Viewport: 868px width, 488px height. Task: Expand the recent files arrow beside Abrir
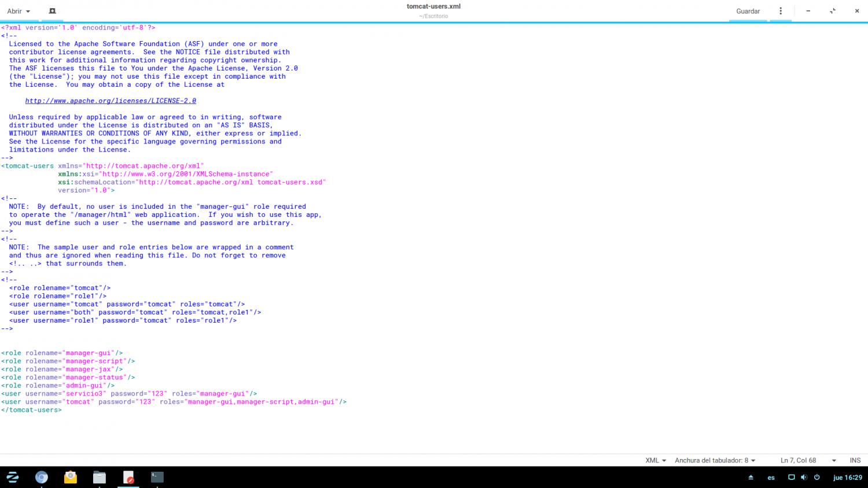pyautogui.click(x=28, y=12)
